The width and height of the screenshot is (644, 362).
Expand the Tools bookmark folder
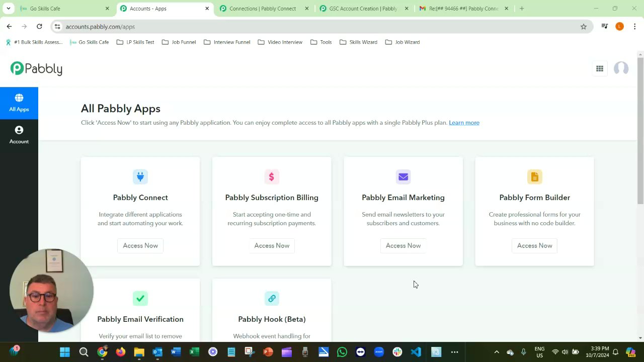pos(321,42)
